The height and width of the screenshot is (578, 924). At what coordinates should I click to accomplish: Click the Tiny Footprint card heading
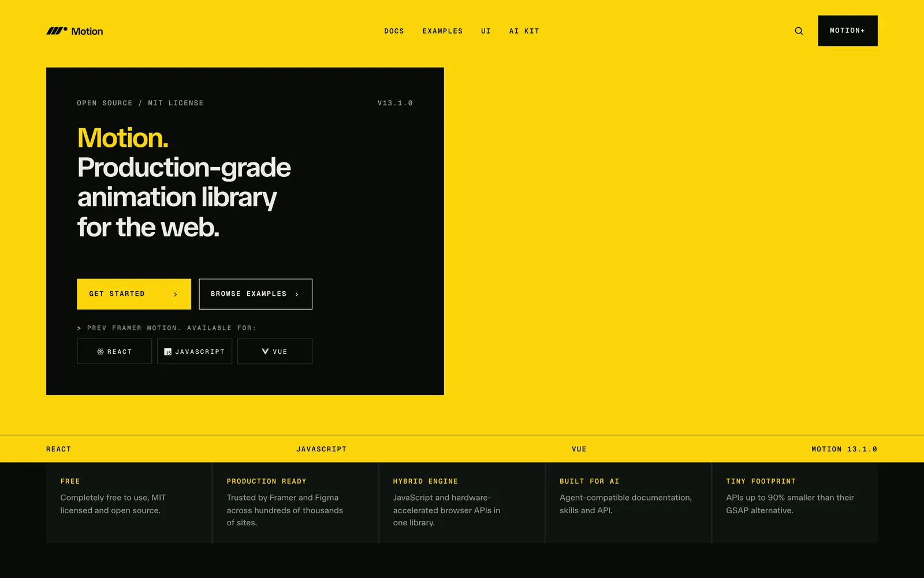click(x=761, y=481)
